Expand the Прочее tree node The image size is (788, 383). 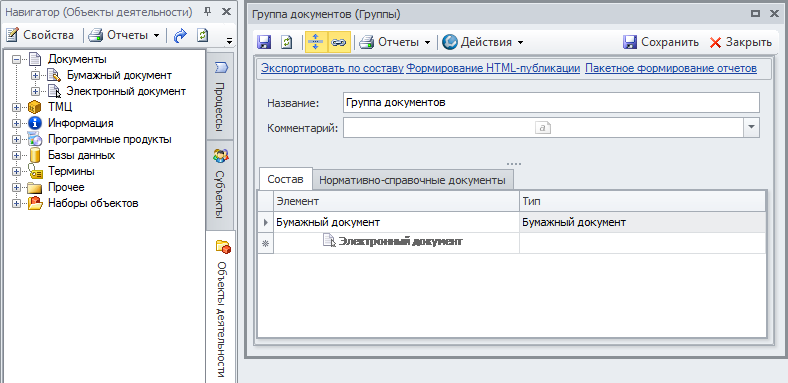pyautogui.click(x=16, y=187)
